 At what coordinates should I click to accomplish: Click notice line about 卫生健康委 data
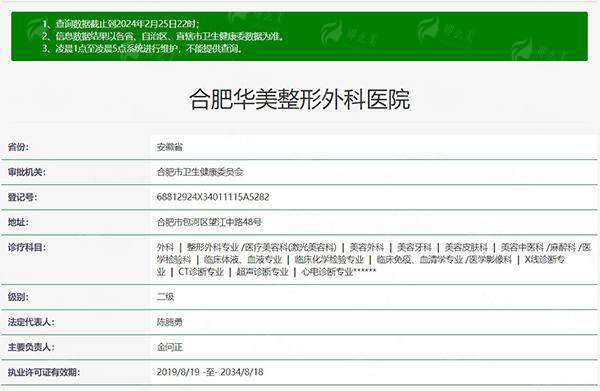pos(163,36)
